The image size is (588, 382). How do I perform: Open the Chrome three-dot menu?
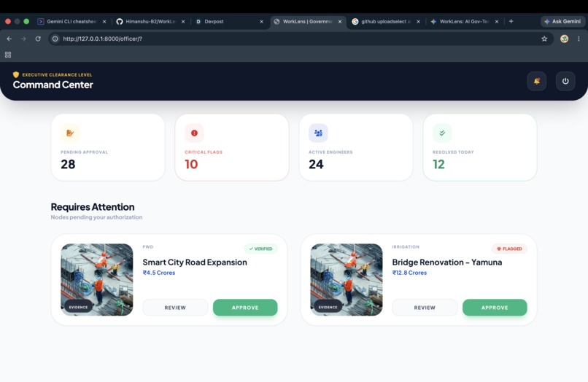point(579,39)
